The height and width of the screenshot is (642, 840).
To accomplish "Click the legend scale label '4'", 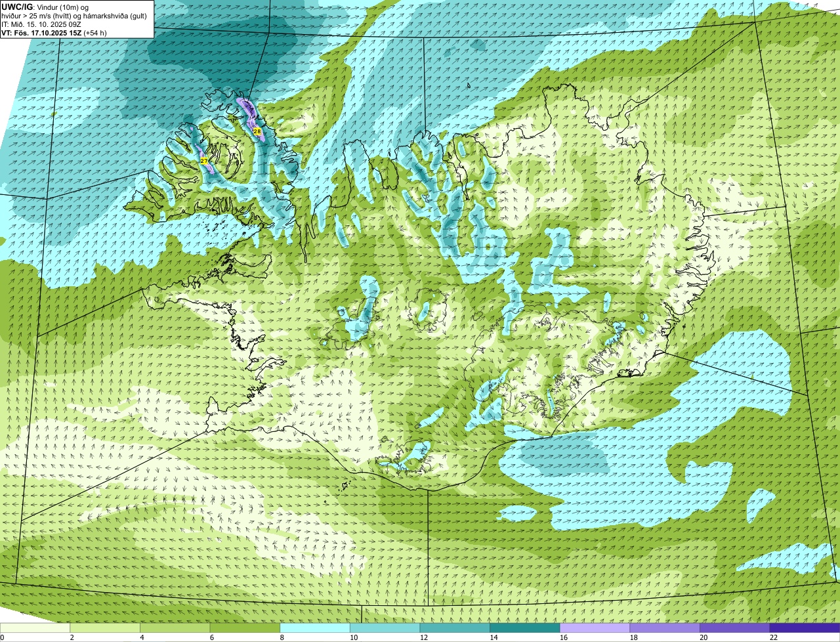I will 142,637.
